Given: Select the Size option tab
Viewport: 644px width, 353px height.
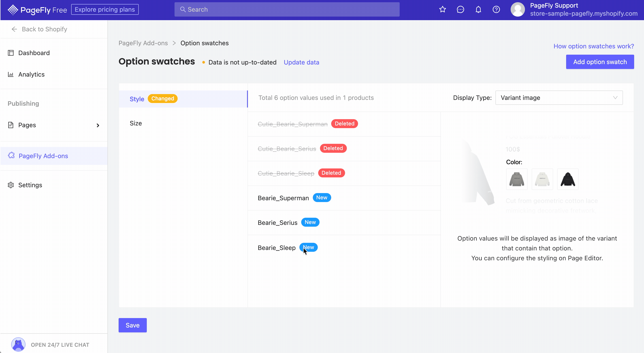Looking at the screenshot, I should point(183,123).
